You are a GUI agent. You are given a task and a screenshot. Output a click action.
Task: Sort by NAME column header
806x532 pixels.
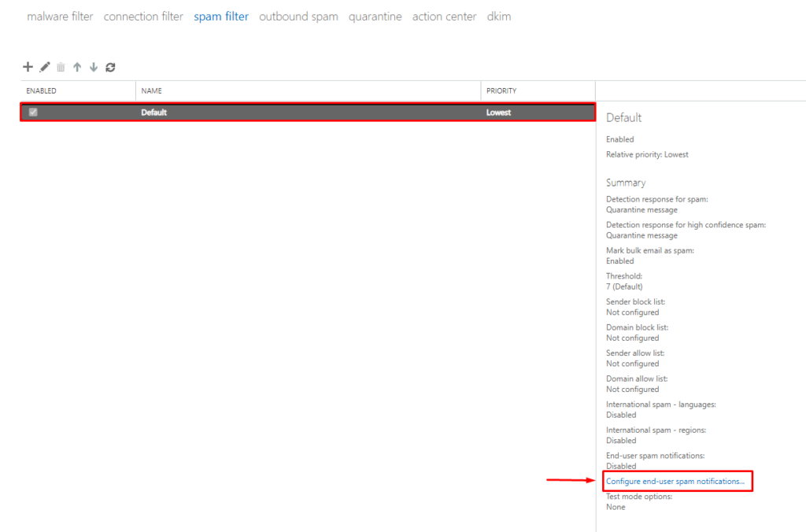click(152, 91)
